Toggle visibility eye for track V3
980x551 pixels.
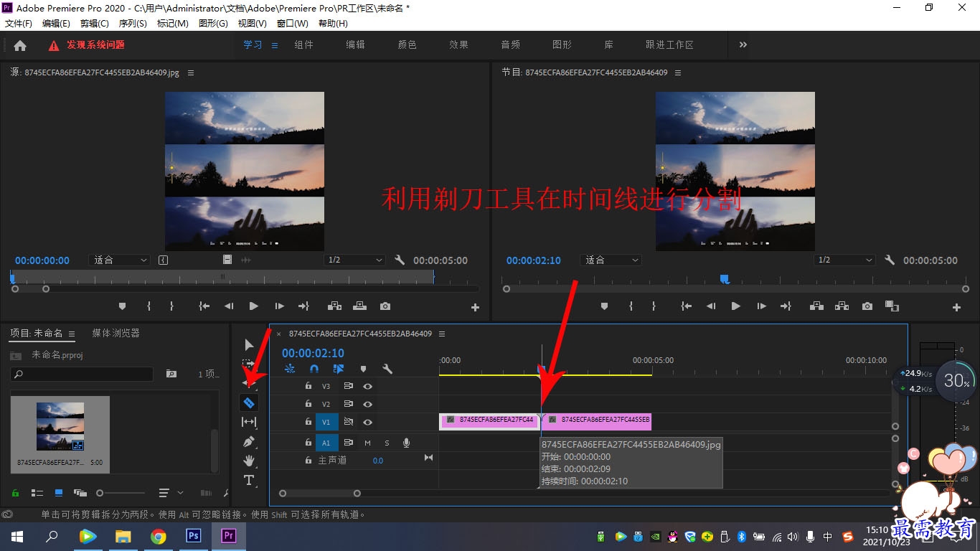367,386
